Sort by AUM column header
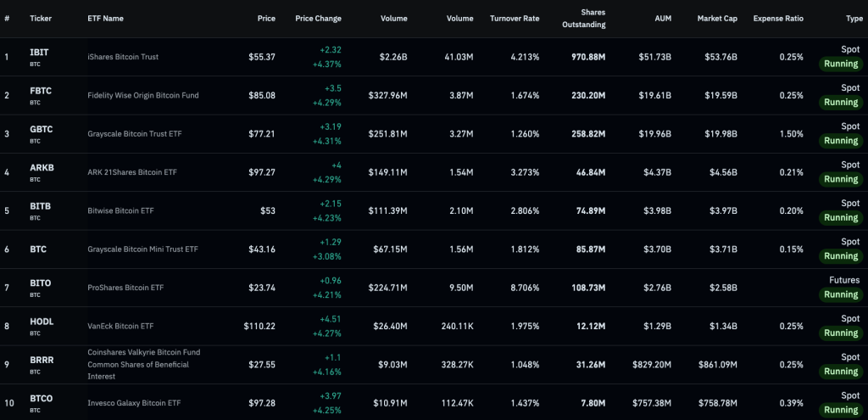This screenshot has width=868, height=420. point(663,19)
